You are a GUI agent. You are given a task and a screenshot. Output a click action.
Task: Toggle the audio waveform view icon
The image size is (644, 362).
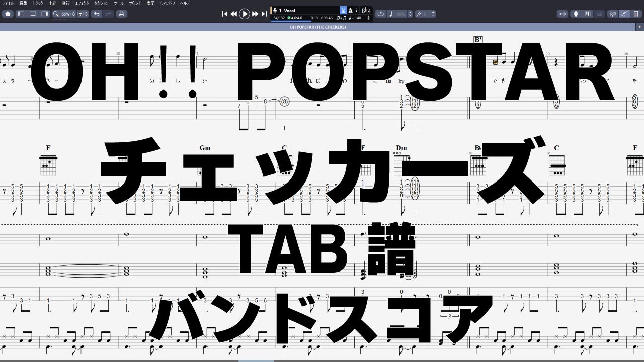(x=562, y=14)
